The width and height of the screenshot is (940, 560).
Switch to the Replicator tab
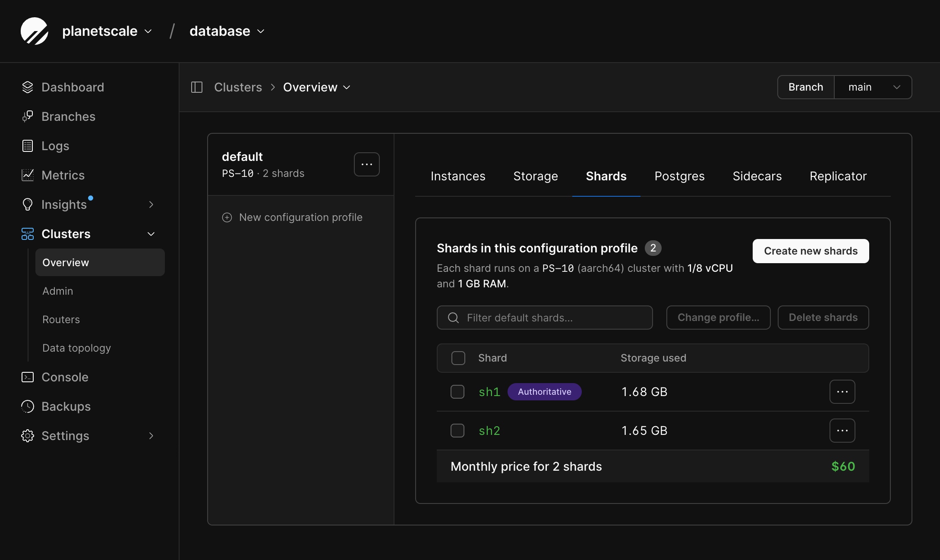(x=838, y=176)
